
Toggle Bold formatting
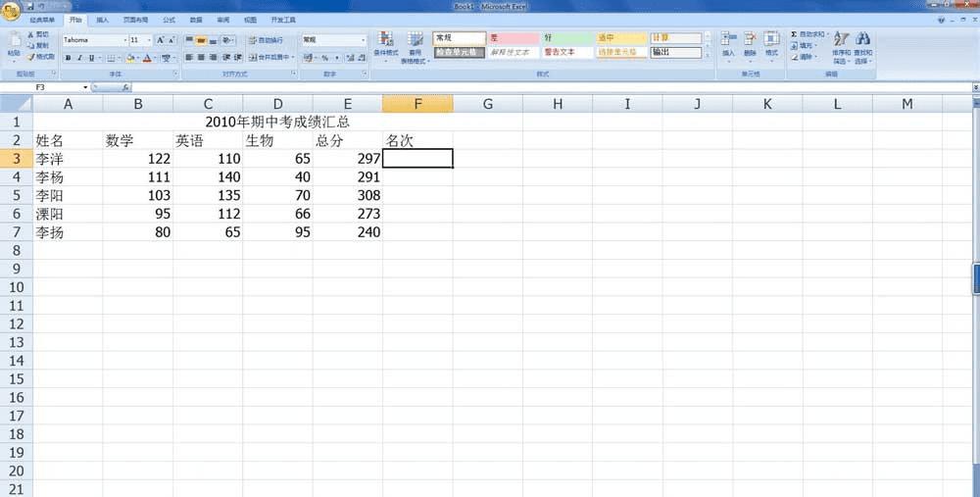[69, 58]
